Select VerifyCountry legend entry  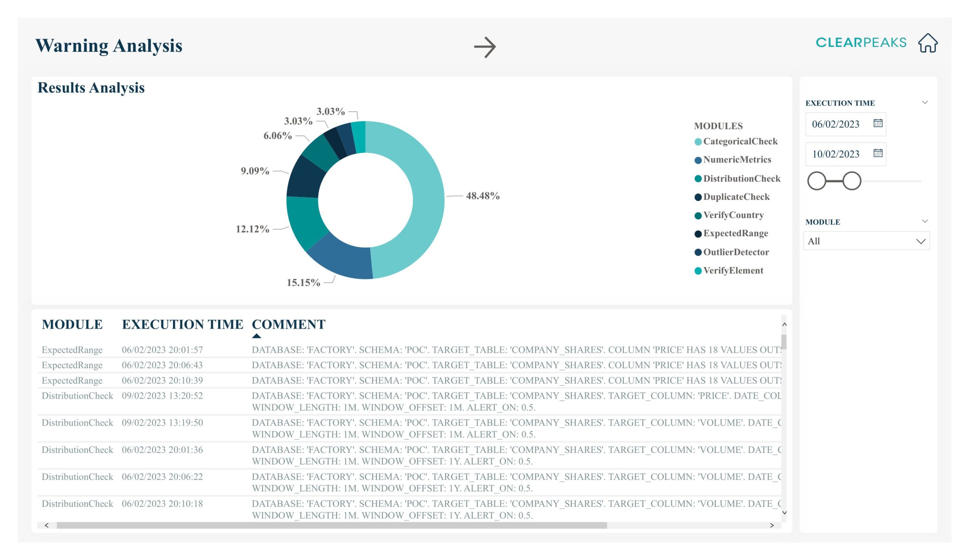729,215
